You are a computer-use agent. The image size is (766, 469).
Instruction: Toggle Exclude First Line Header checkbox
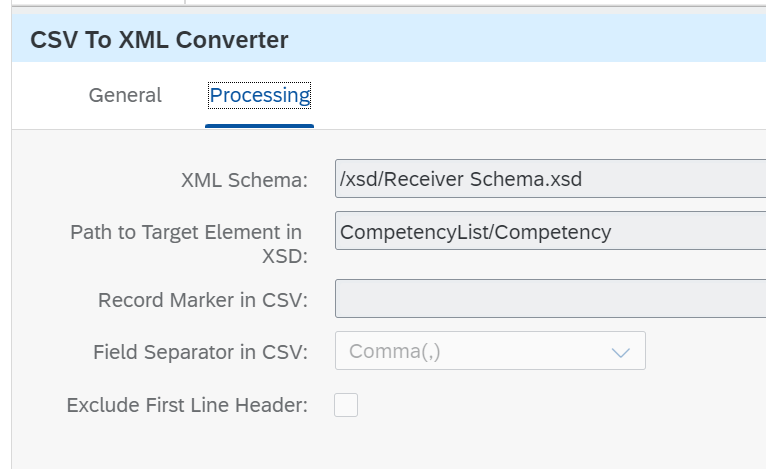(346, 405)
